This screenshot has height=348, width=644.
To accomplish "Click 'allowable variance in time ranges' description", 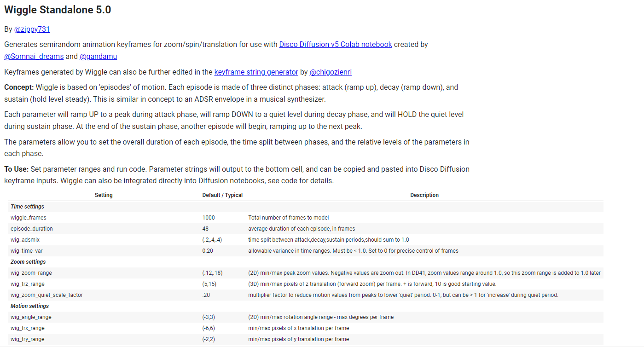I will pyautogui.click(x=353, y=251).
